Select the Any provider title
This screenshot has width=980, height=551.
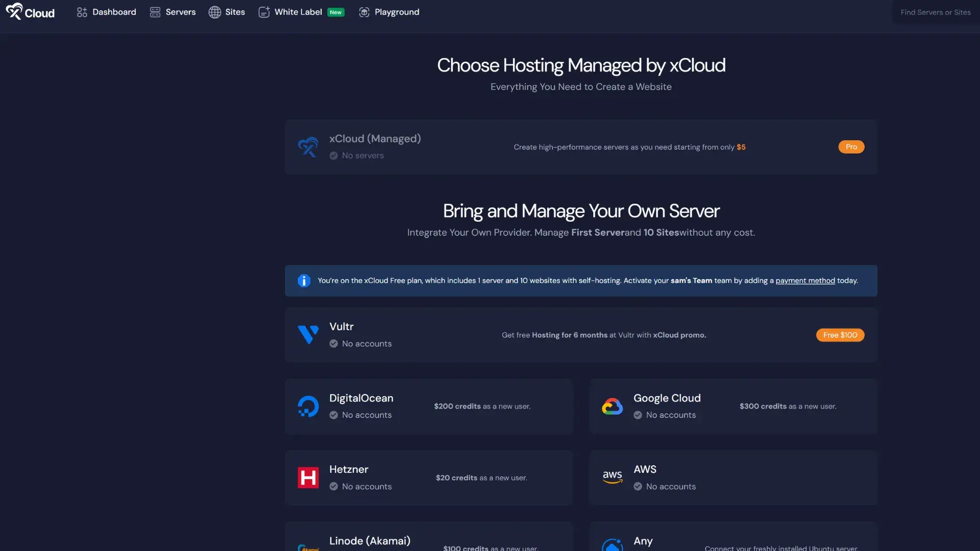pos(643,541)
